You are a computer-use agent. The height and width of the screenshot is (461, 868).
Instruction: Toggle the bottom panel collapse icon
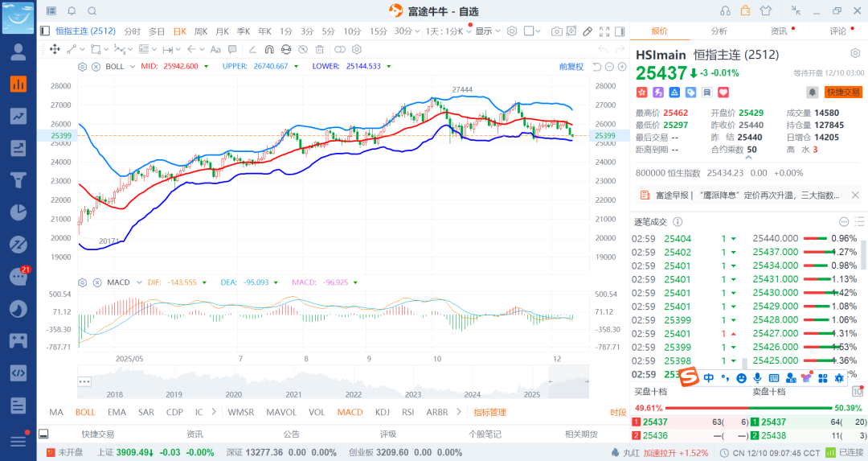point(44,434)
